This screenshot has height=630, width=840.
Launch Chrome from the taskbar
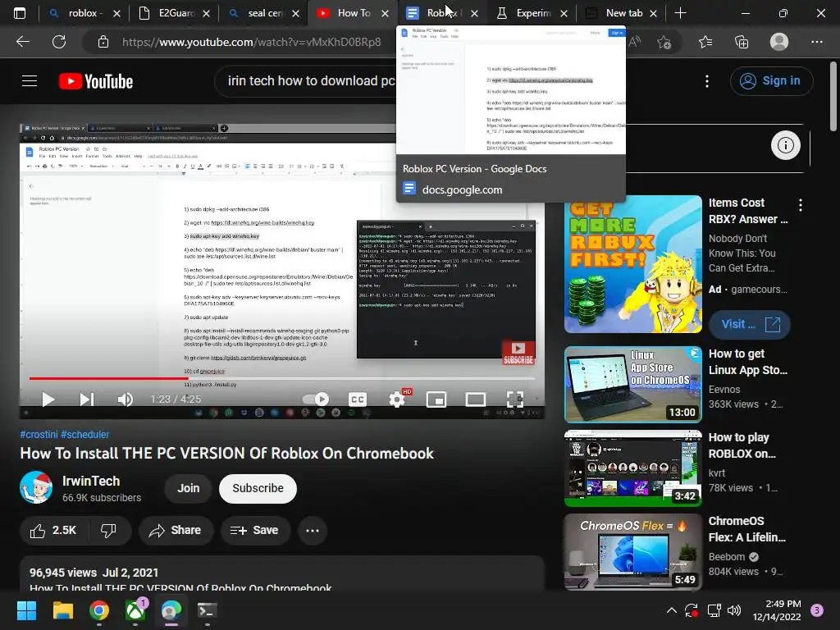pos(99,610)
